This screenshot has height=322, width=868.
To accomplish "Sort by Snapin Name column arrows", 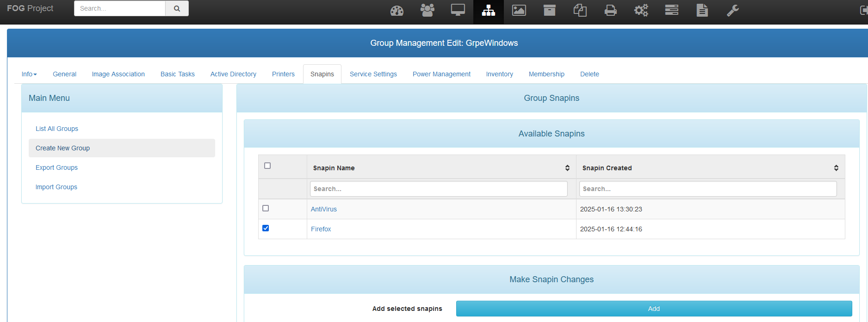I will point(567,168).
